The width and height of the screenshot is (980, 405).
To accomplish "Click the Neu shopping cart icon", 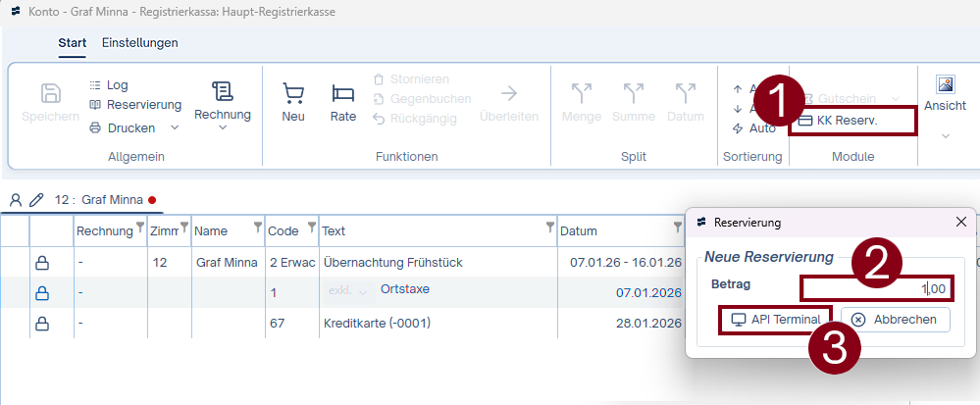I will (293, 93).
